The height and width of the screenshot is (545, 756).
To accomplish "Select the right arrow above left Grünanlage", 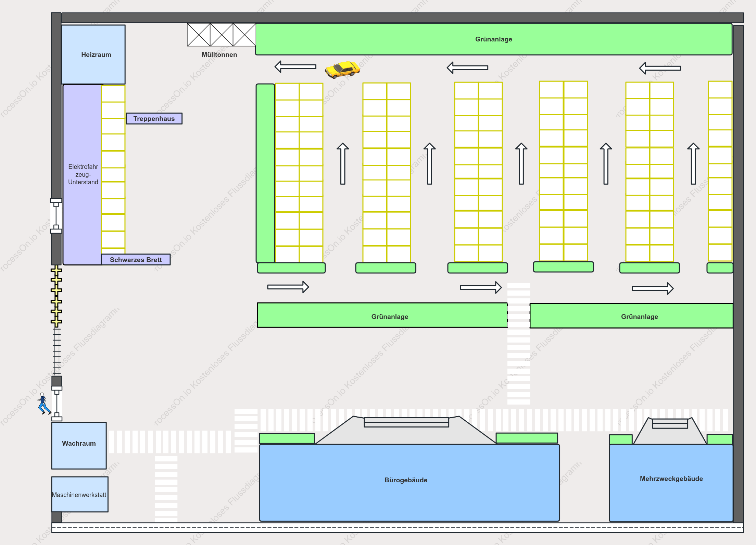I will point(288,287).
